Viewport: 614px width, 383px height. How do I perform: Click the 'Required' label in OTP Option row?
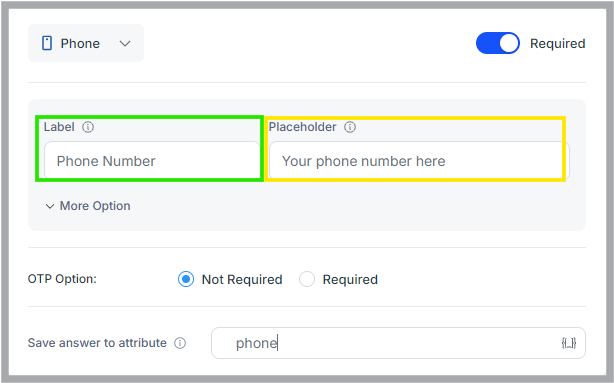(350, 280)
